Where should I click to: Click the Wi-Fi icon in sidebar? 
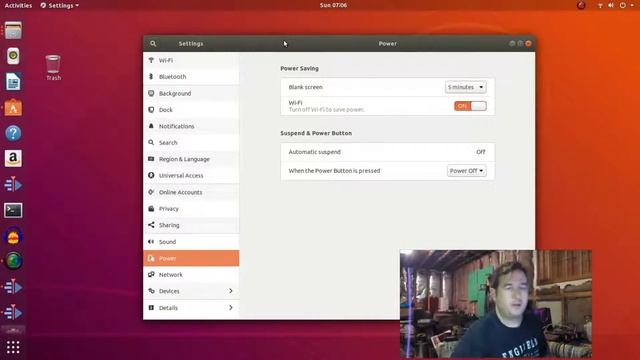click(x=151, y=60)
